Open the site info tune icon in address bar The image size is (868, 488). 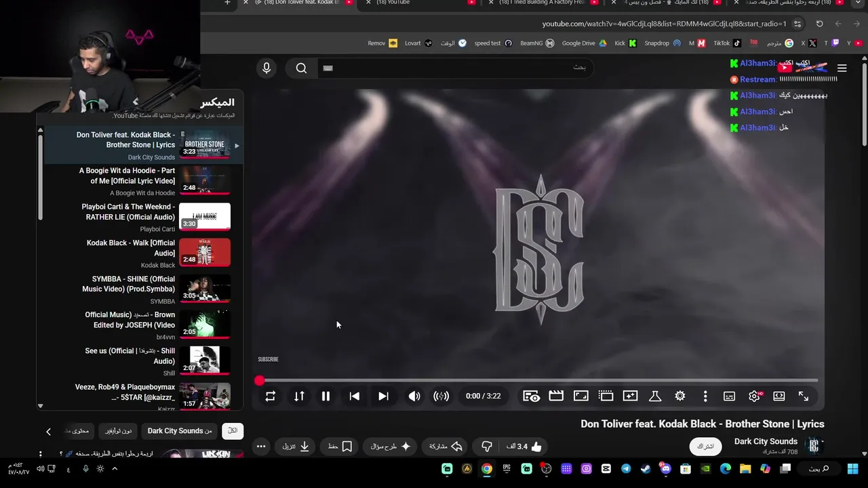797,24
